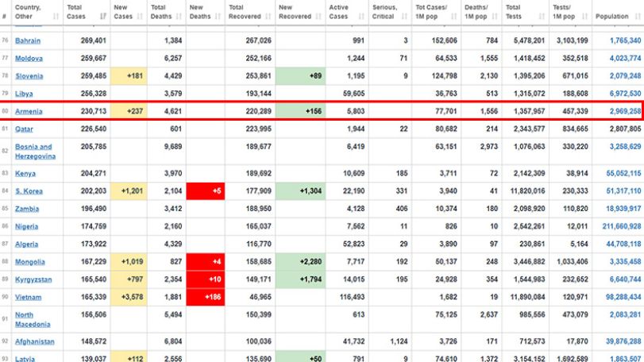
Task: Open the Algeria country link
Action: [26, 245]
